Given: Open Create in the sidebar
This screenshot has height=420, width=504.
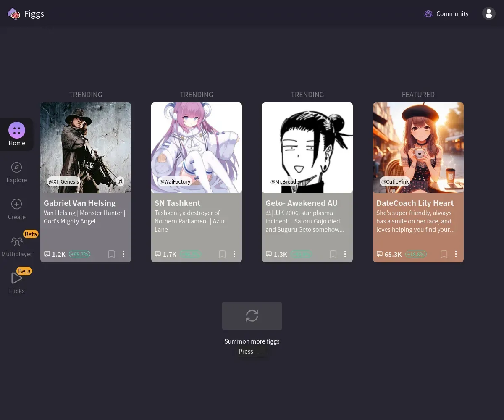Looking at the screenshot, I should pos(17,209).
